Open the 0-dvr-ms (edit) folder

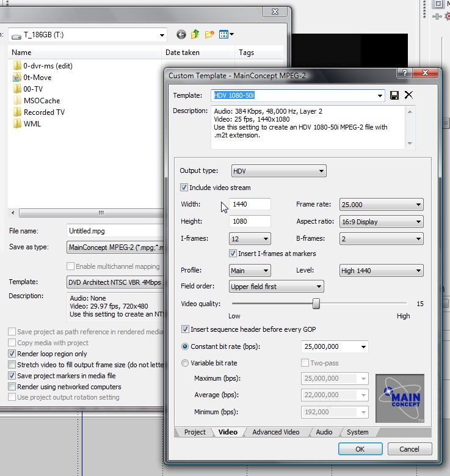point(43,66)
